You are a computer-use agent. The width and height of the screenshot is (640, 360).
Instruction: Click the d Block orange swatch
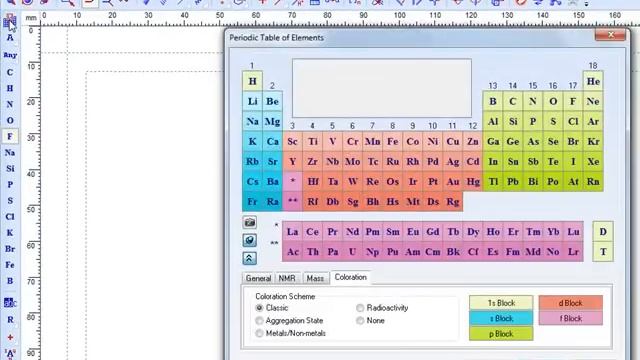point(570,303)
